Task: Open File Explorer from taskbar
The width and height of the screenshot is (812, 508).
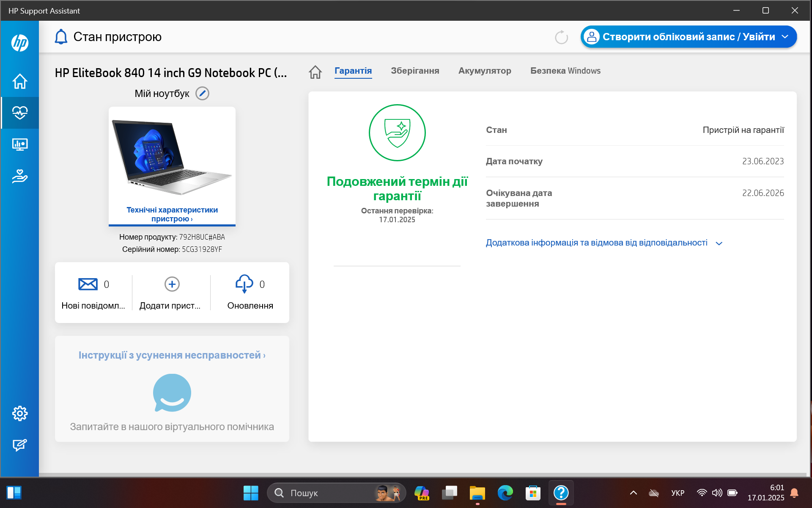Action: (477, 493)
